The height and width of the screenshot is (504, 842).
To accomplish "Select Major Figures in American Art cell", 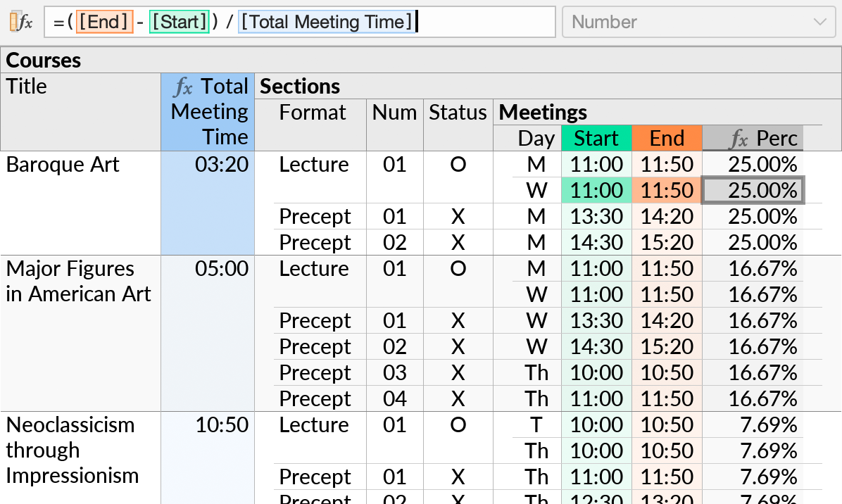I will click(79, 281).
